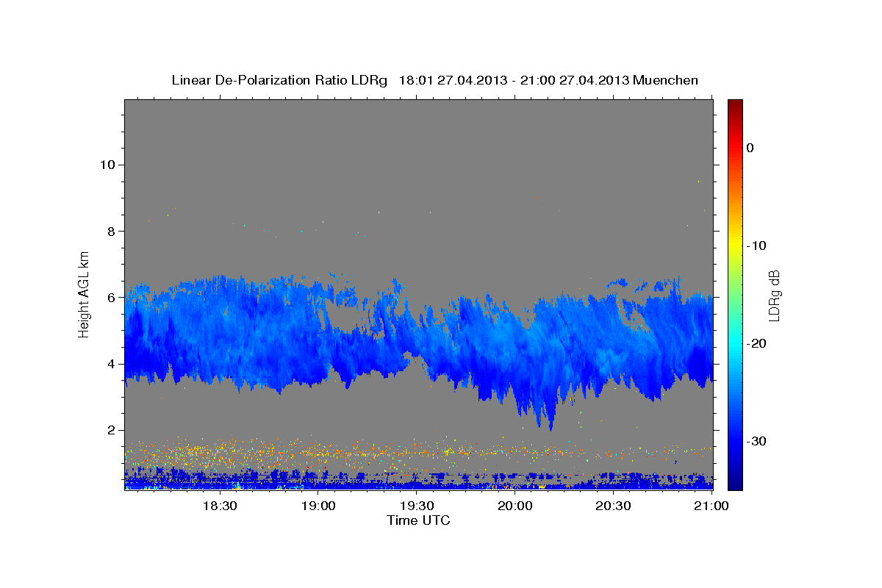Click the colorbar tick label 0
Image resolution: width=882 pixels, height=588 pixels.
750,148
